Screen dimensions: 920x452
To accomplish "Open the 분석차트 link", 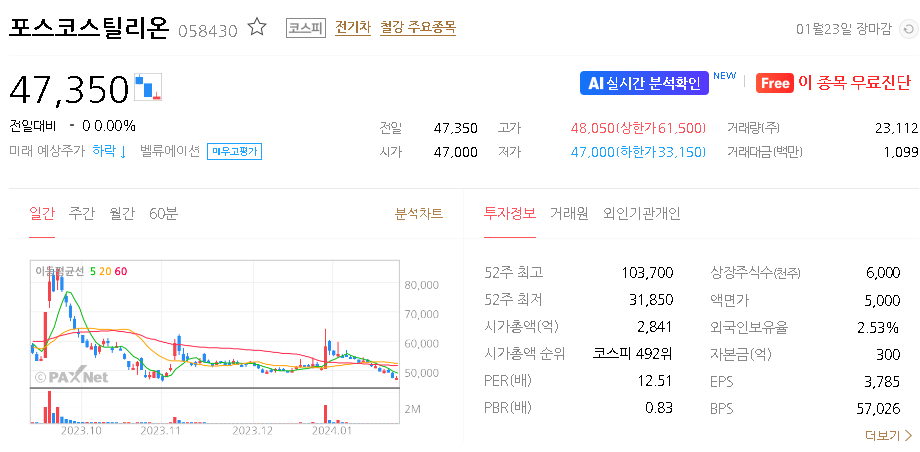I will click(419, 214).
